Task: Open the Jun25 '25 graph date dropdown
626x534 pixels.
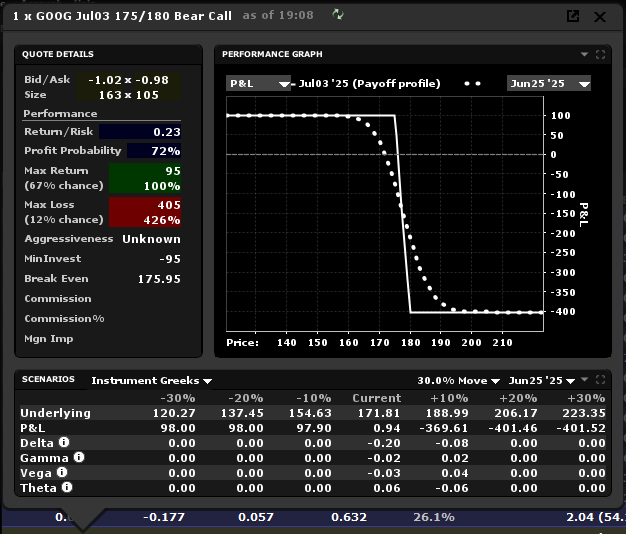Action: pyautogui.click(x=548, y=83)
